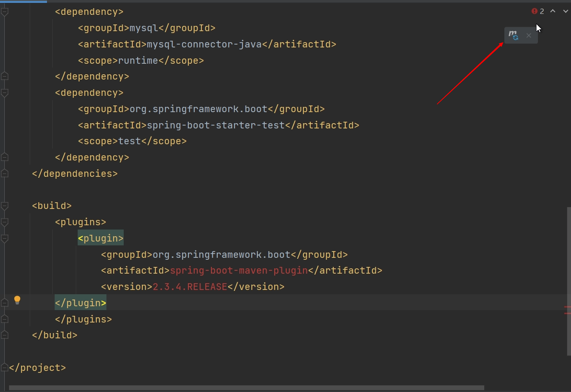
Task: Collapse the opening <plugin> fold marker
Action: click(5, 238)
